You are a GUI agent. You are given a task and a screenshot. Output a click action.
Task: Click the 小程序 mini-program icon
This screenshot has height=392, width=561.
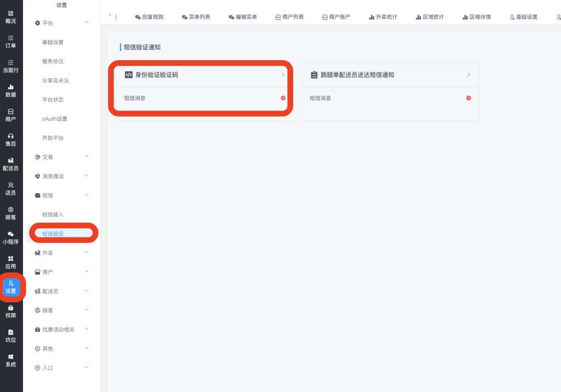tap(10, 238)
